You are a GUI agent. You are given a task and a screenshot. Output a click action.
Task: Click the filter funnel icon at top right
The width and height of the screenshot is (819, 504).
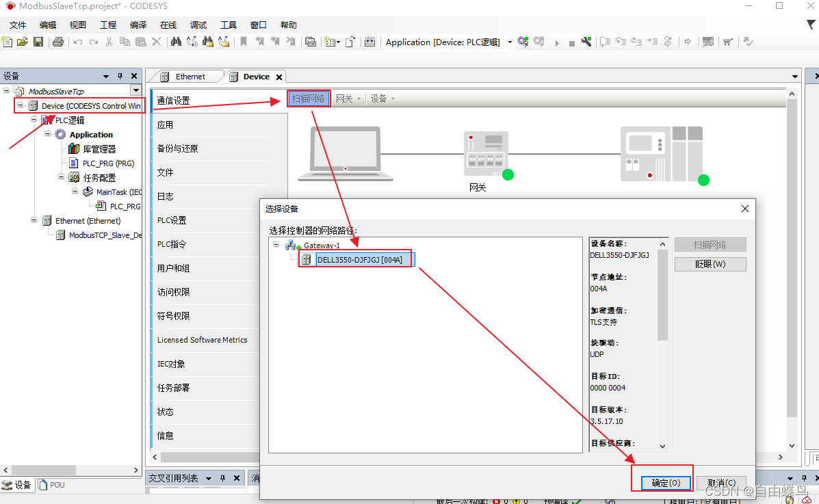pos(811,25)
